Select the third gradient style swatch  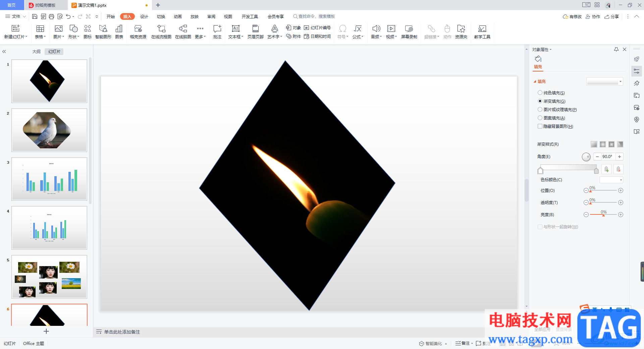tap(611, 144)
